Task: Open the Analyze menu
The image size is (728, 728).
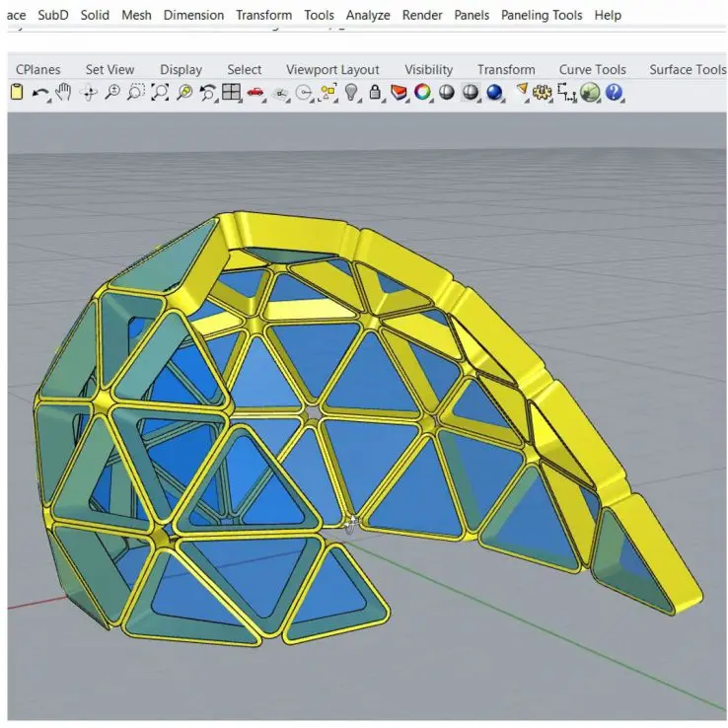Action: click(x=368, y=15)
